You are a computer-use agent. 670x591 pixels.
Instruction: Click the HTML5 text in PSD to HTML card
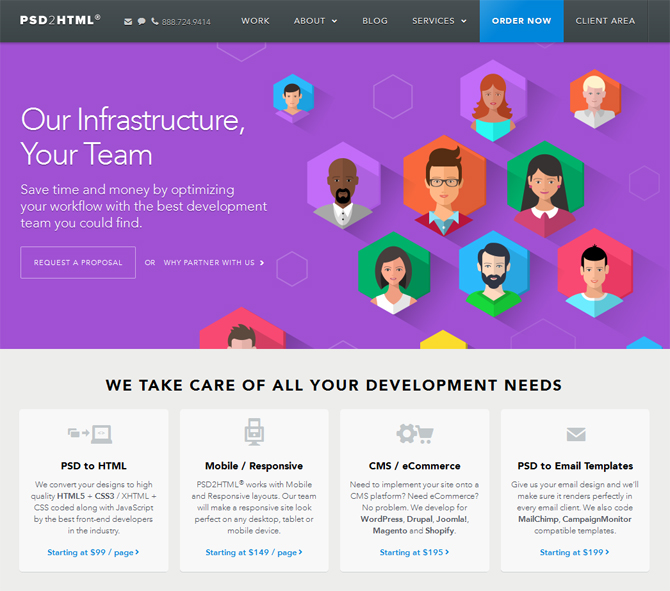[x=71, y=496]
